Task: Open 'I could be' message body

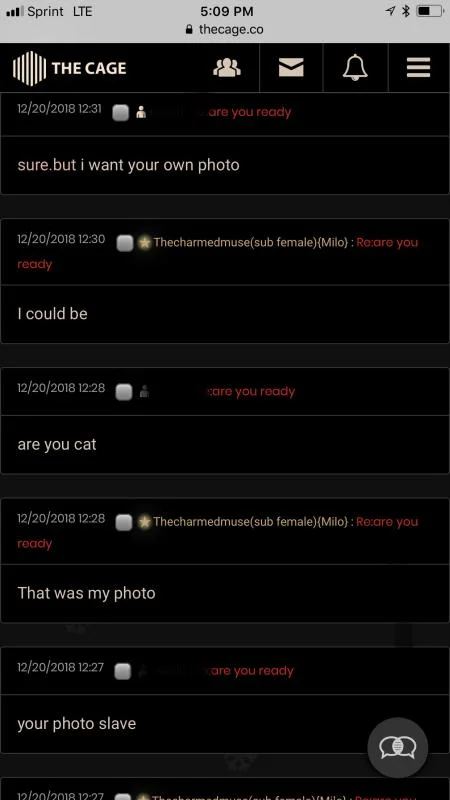Action: point(225,314)
